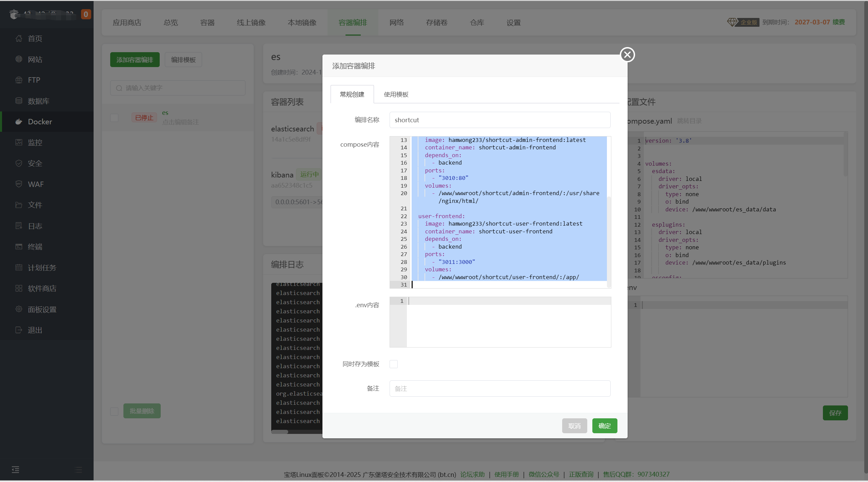
Task: Switch to the 容器 tab
Action: click(207, 23)
